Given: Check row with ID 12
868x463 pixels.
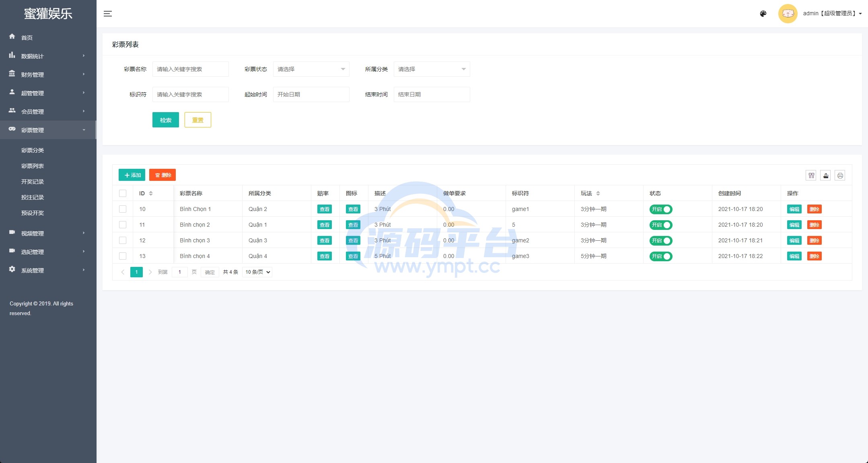Looking at the screenshot, I should pyautogui.click(x=123, y=240).
